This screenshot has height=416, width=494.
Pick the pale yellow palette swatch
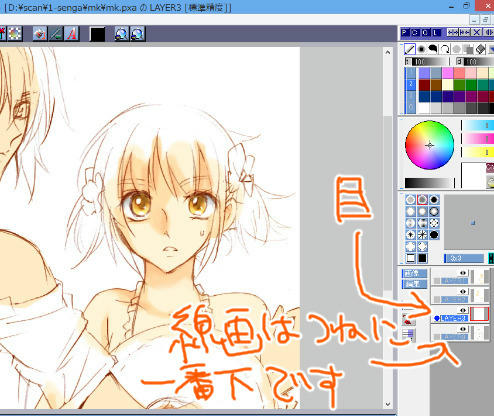(x=448, y=85)
